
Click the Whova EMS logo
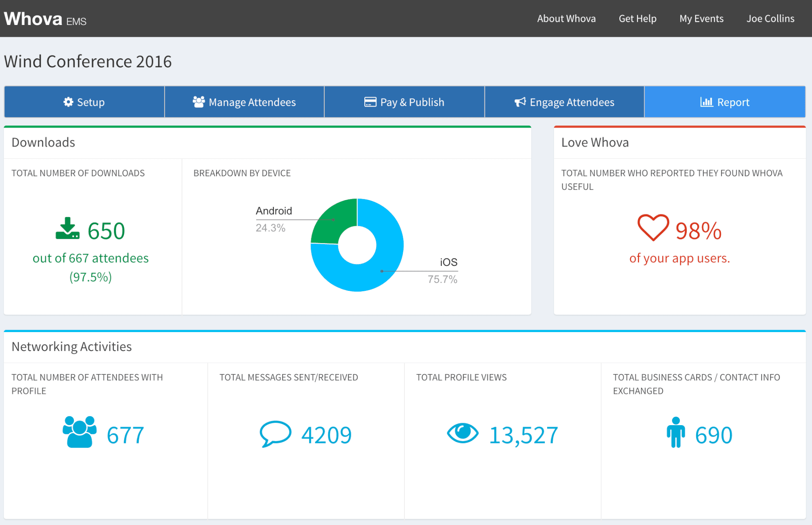pyautogui.click(x=45, y=18)
